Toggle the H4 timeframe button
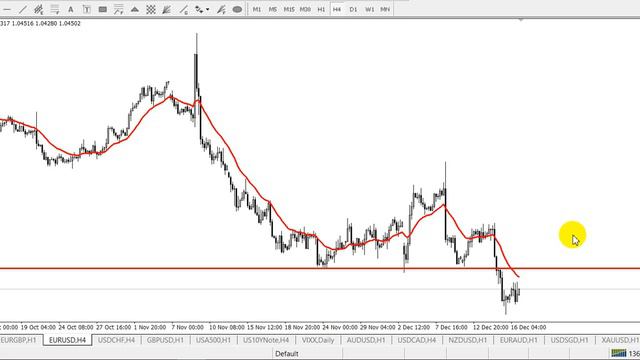This screenshot has height=360, width=640. click(337, 9)
